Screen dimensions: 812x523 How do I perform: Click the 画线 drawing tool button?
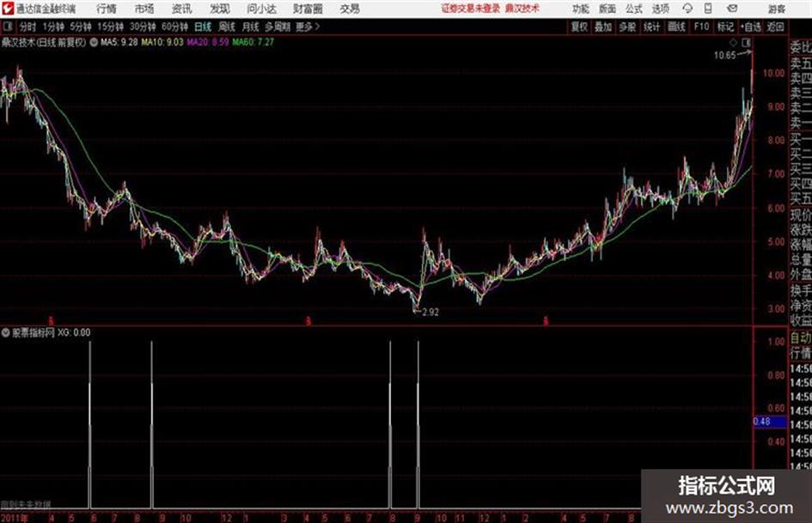coord(676,27)
